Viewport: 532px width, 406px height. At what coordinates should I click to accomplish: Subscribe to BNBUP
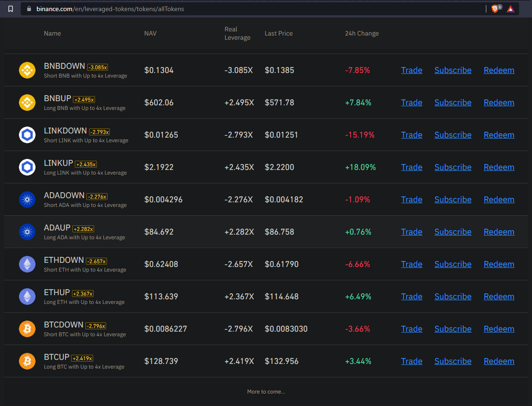[453, 103]
